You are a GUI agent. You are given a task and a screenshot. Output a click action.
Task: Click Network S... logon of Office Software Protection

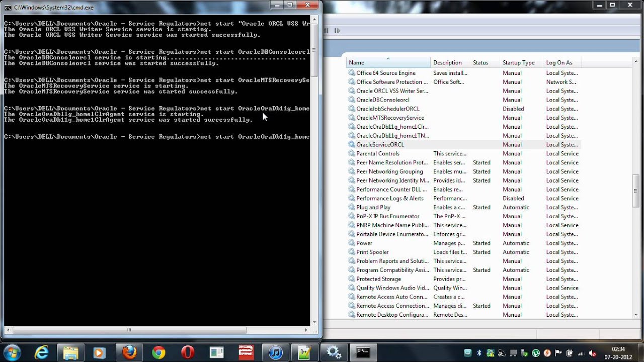coord(561,82)
